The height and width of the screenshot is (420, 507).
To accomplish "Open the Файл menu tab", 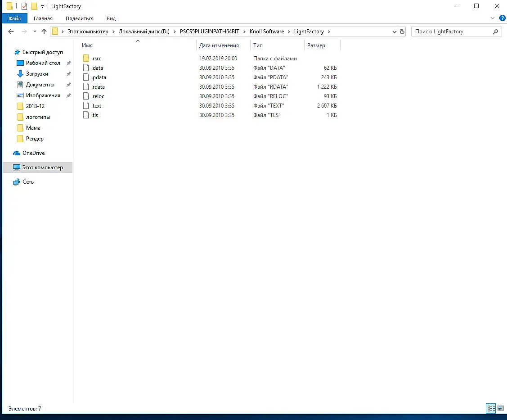I will pos(14,18).
